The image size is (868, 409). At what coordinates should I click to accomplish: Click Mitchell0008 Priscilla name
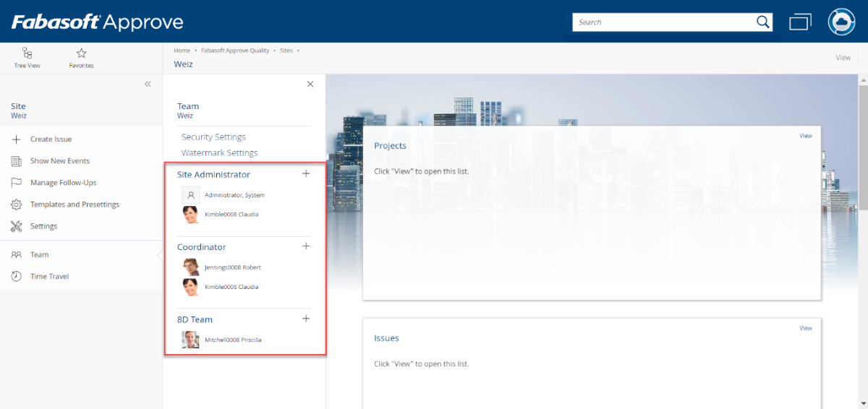pyautogui.click(x=233, y=340)
